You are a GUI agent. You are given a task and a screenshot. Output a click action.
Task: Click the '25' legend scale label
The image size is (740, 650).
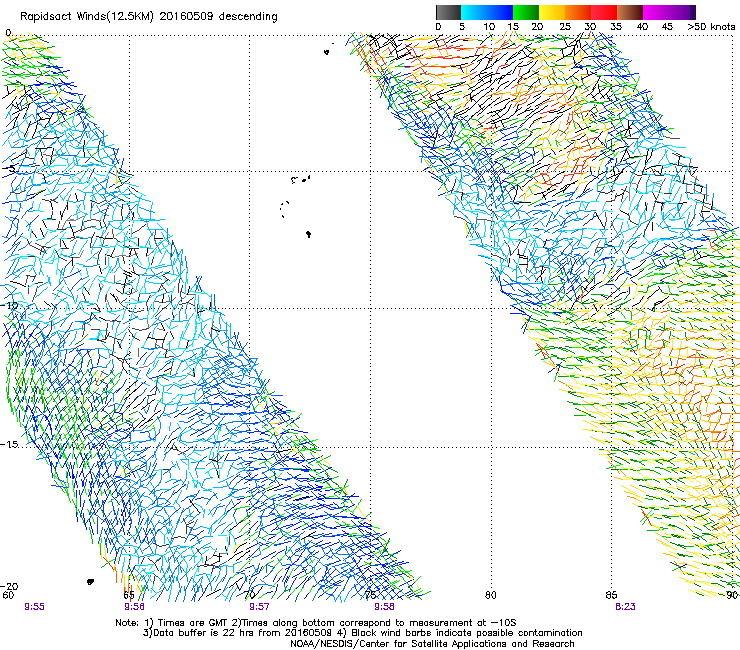coord(565,27)
